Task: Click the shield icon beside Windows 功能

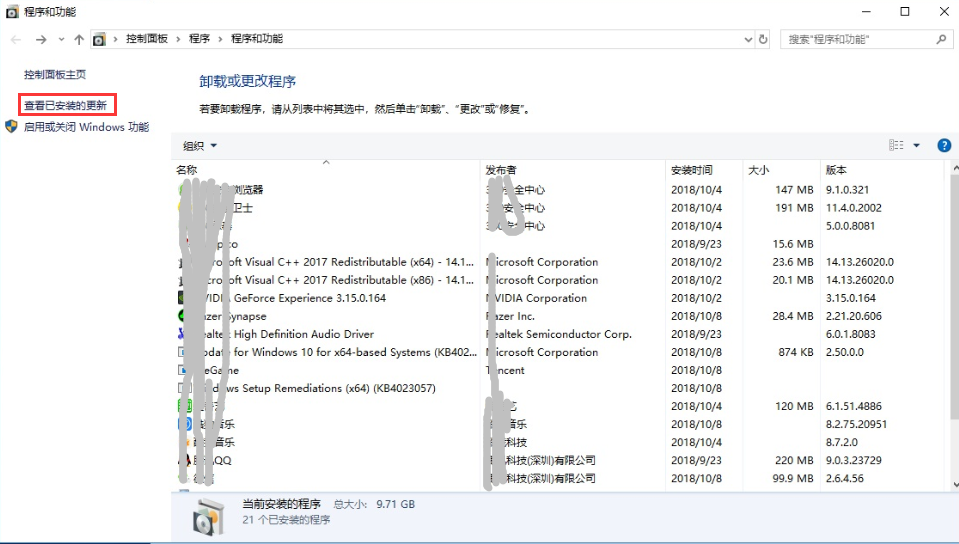Action: 11,127
